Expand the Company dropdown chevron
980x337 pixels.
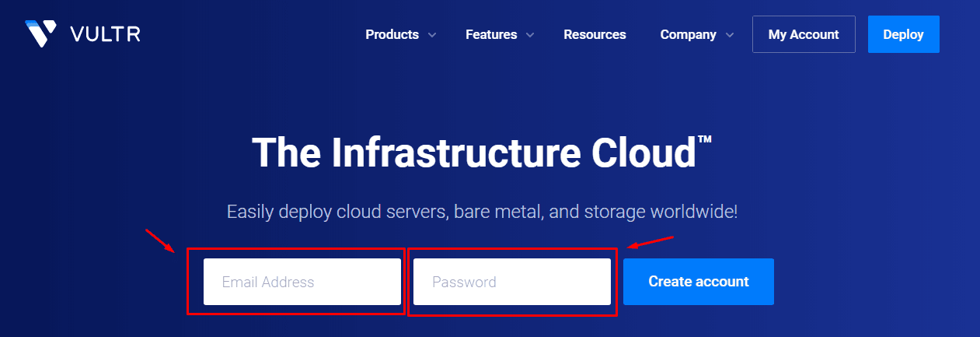(x=730, y=35)
